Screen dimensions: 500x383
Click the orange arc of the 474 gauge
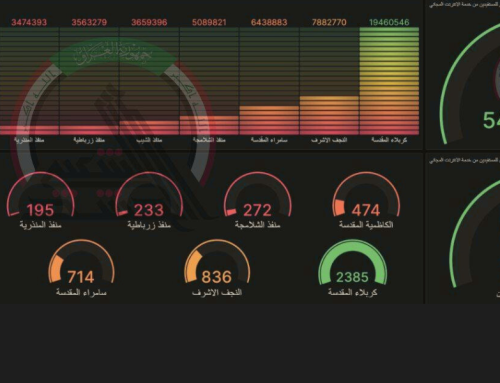click(339, 207)
